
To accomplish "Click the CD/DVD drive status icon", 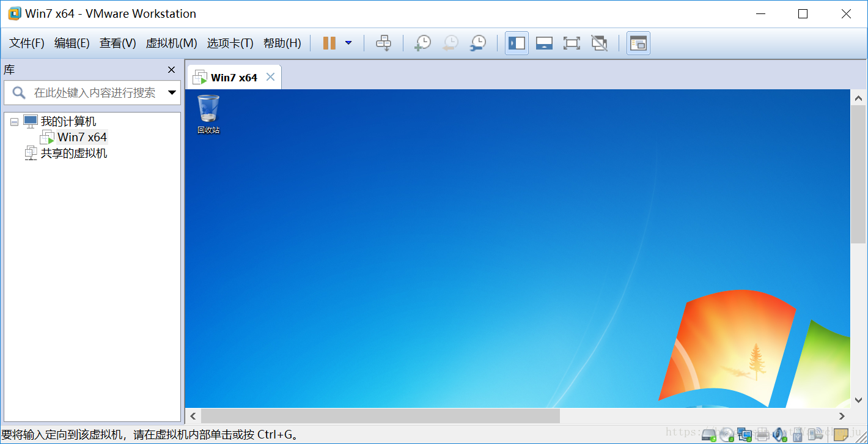I will pyautogui.click(x=726, y=435).
